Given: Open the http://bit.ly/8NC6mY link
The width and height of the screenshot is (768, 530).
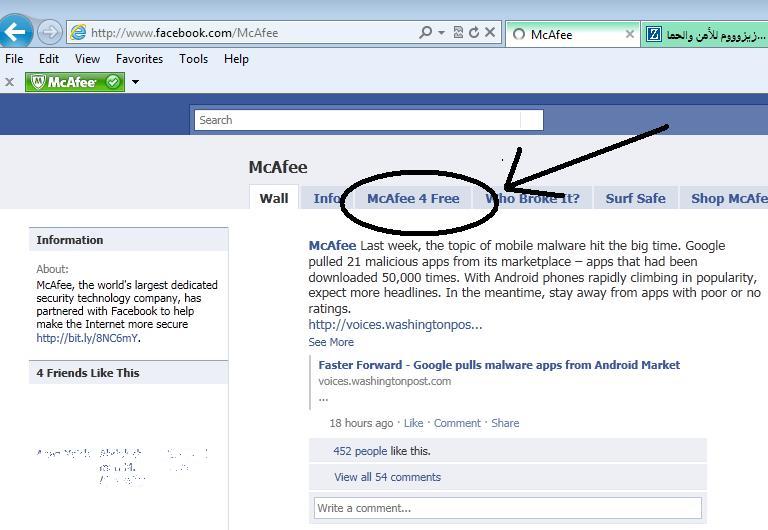Looking at the screenshot, I should coord(87,338).
